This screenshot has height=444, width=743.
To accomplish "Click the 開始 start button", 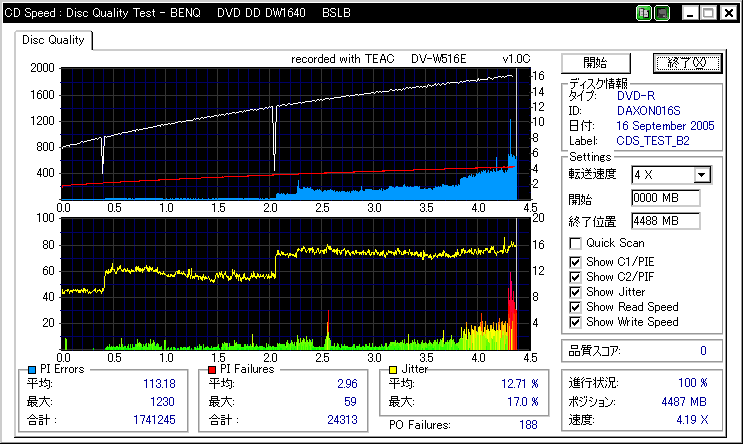I will point(596,63).
